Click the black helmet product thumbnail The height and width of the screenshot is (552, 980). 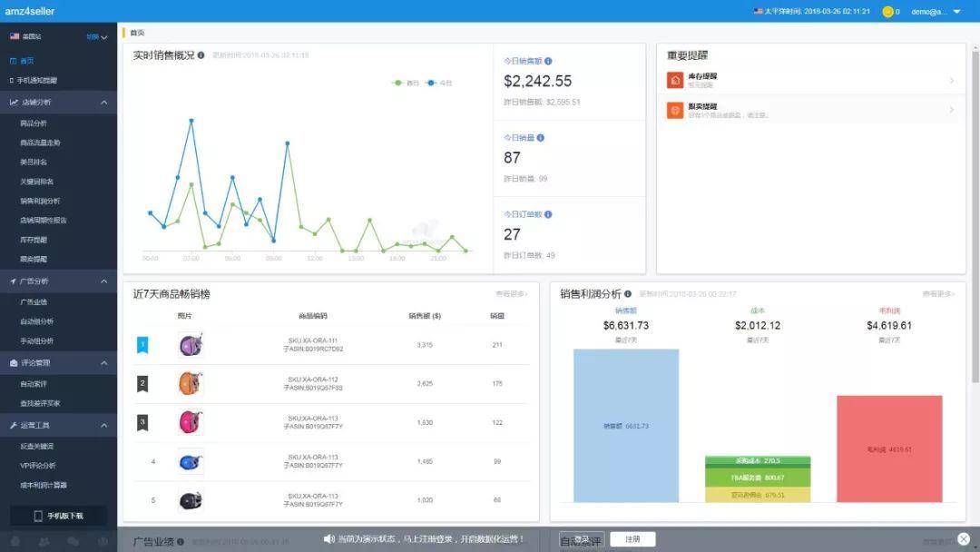pyautogui.click(x=191, y=501)
